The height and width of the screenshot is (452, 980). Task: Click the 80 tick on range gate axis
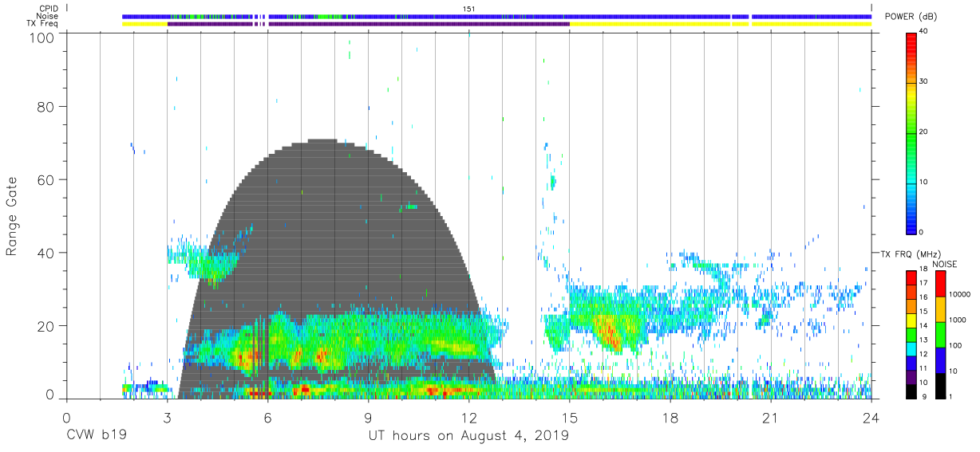pos(45,106)
